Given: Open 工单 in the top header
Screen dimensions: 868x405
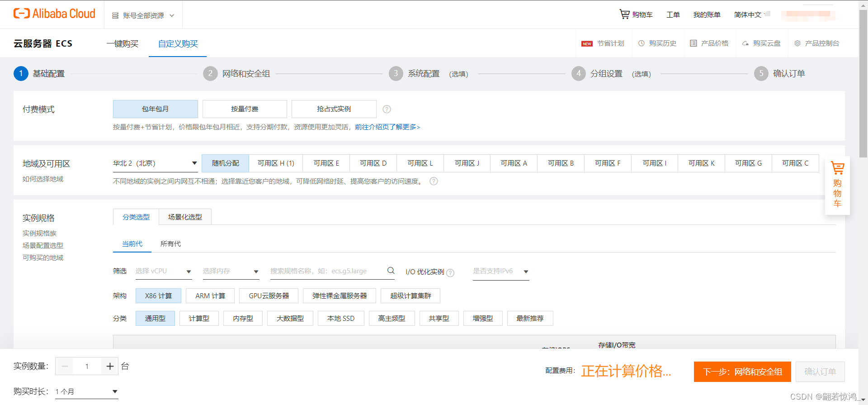Looking at the screenshot, I should pos(673,15).
